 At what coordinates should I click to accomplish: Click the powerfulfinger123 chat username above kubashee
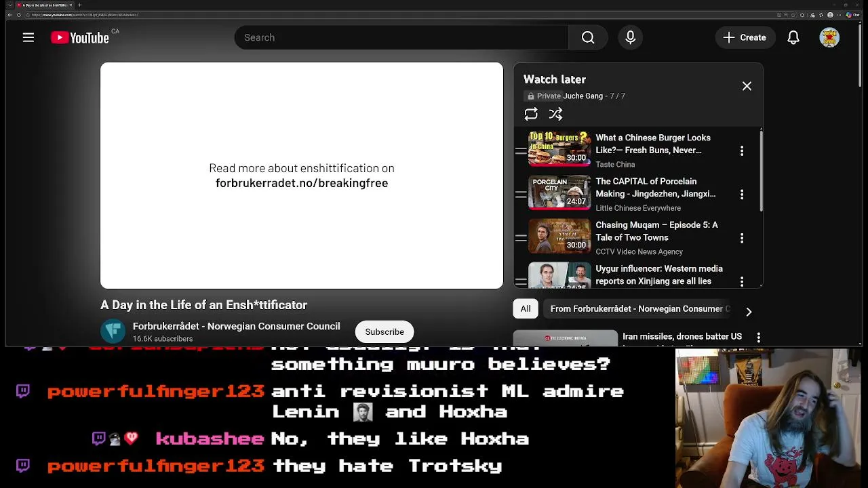[155, 391]
